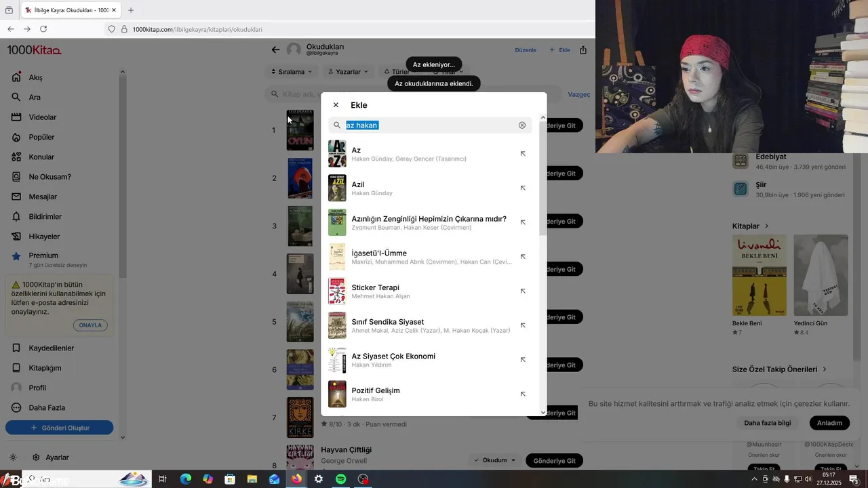Screen dimensions: 868x488
Task: Click the Premium star icon
Action: pyautogui.click(x=16, y=256)
